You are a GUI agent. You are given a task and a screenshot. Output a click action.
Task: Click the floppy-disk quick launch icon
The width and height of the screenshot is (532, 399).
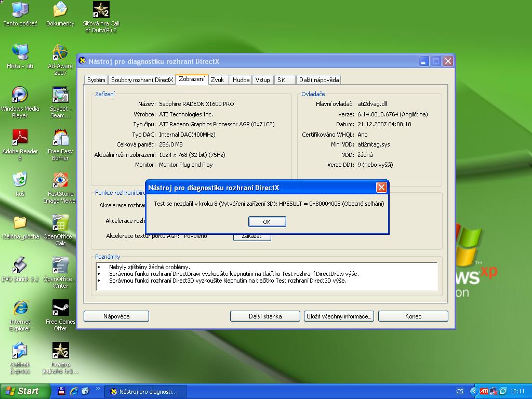tap(61, 391)
